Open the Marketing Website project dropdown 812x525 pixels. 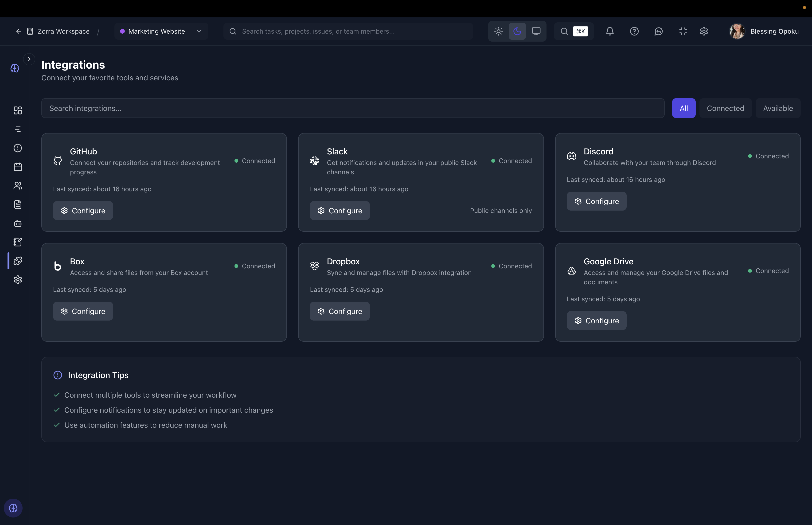point(161,31)
